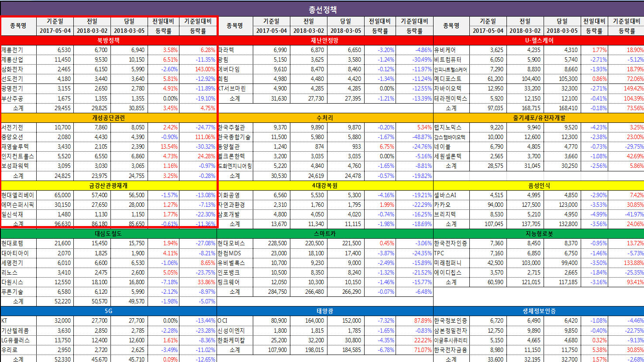
Task: Click the blue 5G section header
Action: click(x=109, y=311)
